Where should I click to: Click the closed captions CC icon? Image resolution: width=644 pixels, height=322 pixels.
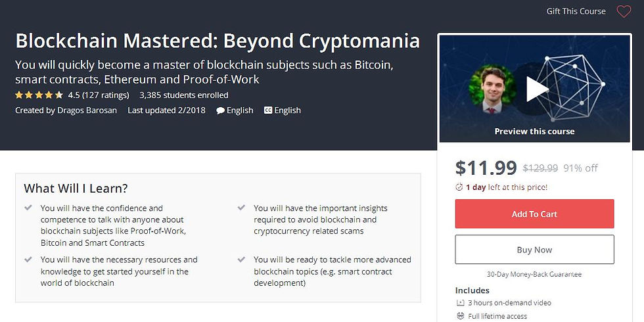(x=268, y=110)
